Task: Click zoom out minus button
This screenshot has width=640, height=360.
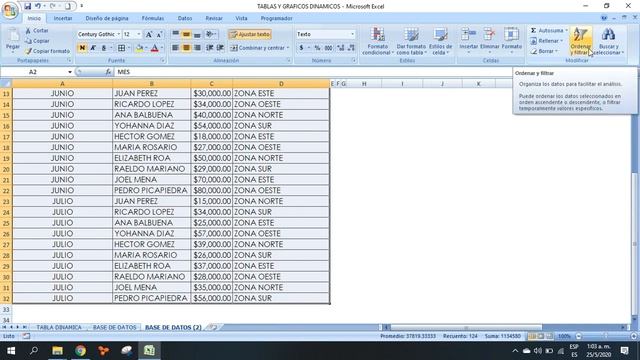Action: 578,336
